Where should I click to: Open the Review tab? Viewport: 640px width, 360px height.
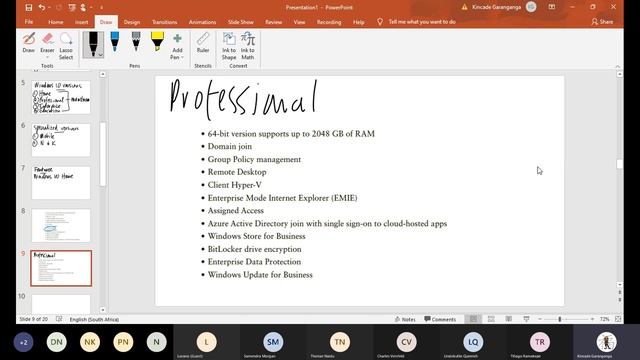(273, 22)
